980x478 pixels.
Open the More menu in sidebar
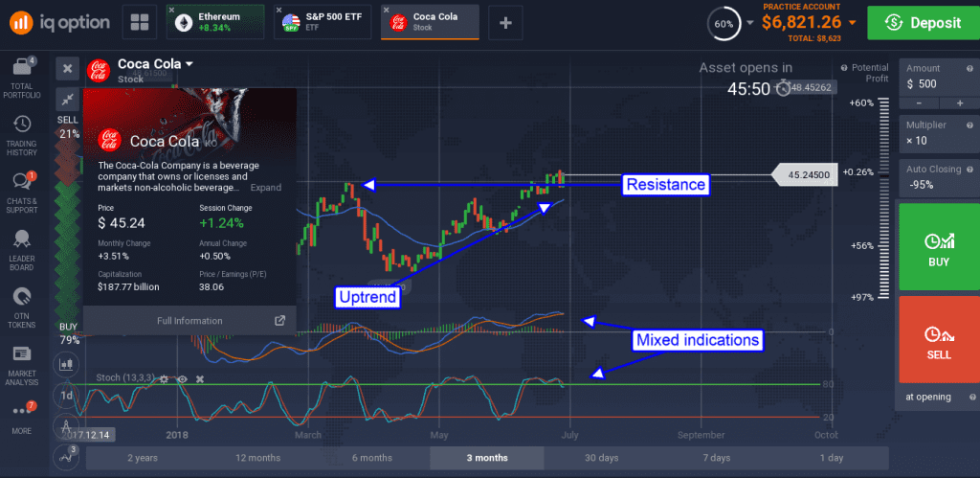[22, 418]
